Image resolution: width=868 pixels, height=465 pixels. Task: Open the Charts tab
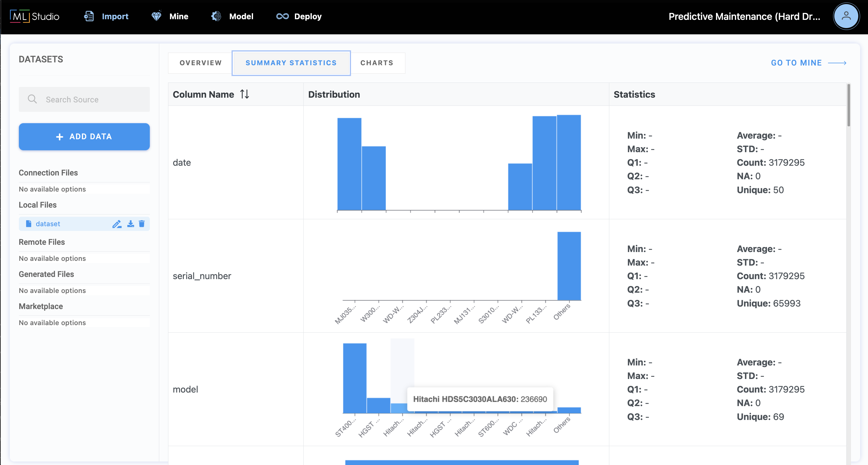(x=377, y=63)
